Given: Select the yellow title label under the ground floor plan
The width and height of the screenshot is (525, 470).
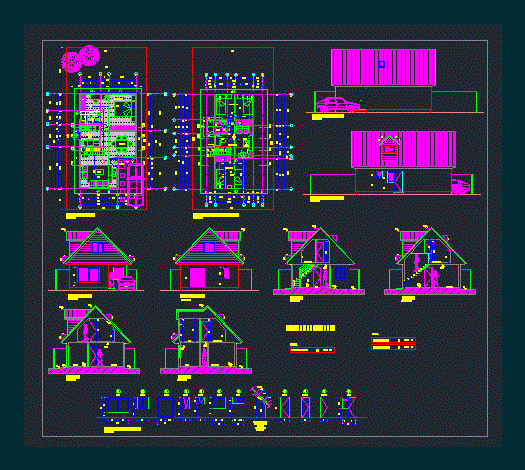Looking at the screenshot, I should 80,216.
